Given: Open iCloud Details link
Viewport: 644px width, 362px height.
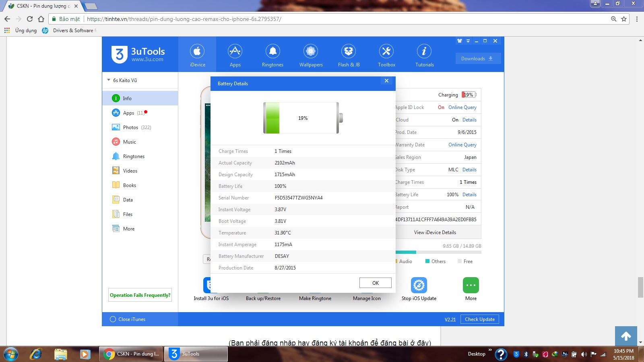Looking at the screenshot, I should pyautogui.click(x=469, y=120).
